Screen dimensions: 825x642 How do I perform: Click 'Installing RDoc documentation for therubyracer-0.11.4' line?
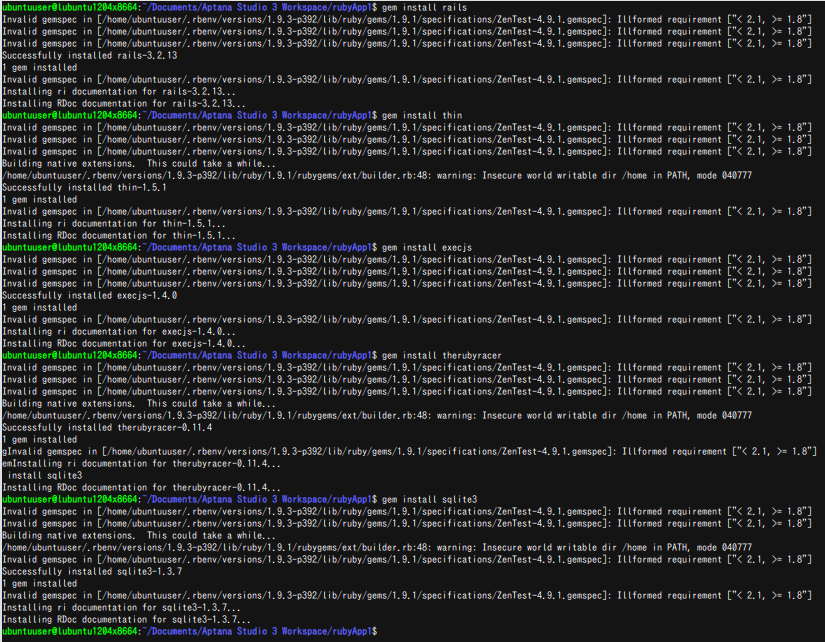[x=141, y=488]
